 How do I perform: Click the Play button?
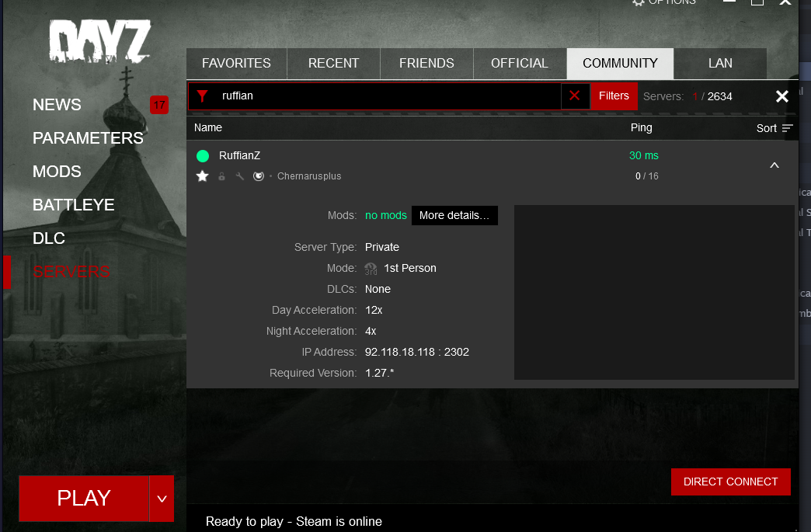(84, 499)
